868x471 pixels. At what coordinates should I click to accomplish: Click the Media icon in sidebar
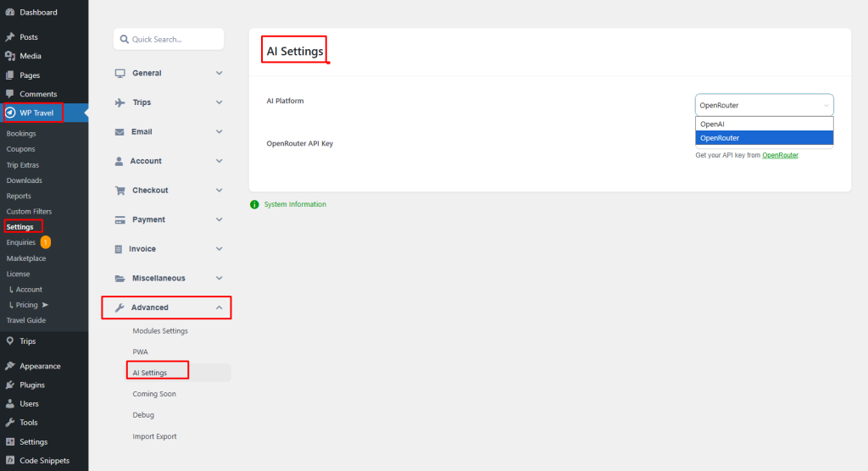coord(10,56)
